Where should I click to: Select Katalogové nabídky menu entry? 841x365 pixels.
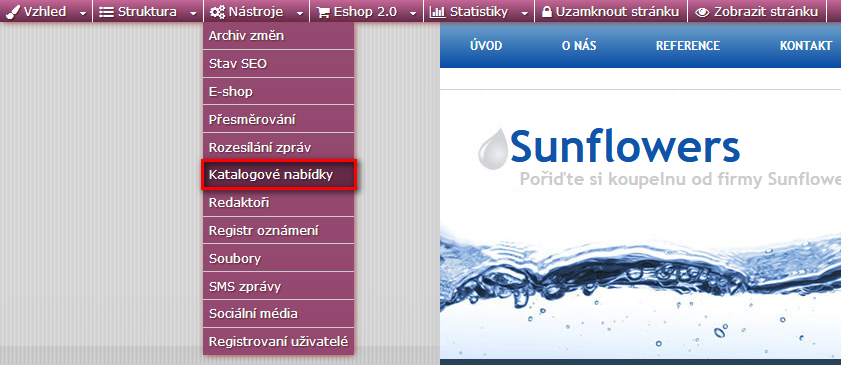[x=278, y=175]
